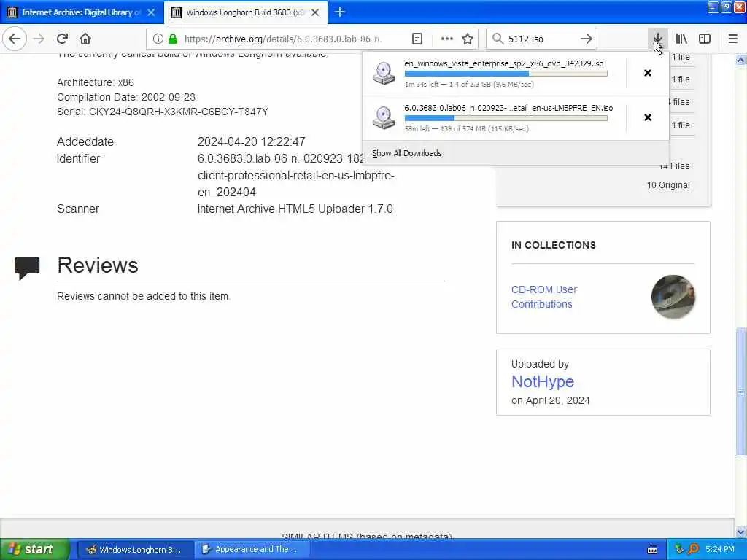Open a new tab with plus button
This screenshot has height=560, width=747.
(x=340, y=12)
